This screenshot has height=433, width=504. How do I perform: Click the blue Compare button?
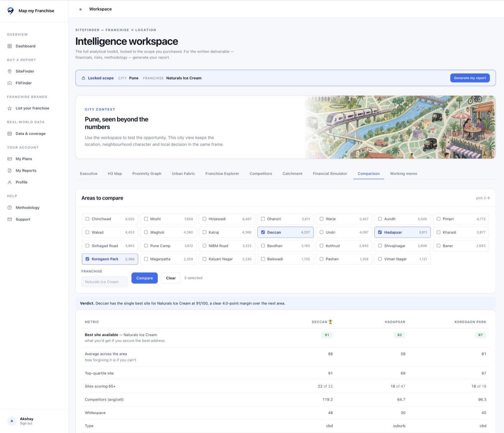pos(144,278)
